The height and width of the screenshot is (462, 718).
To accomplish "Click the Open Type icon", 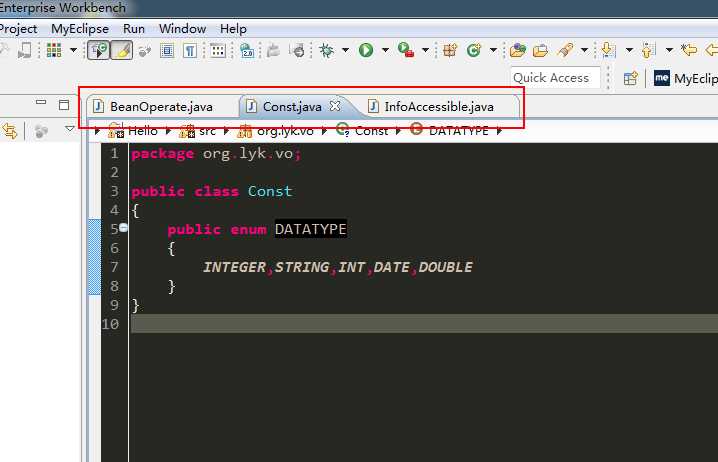I will click(517, 50).
